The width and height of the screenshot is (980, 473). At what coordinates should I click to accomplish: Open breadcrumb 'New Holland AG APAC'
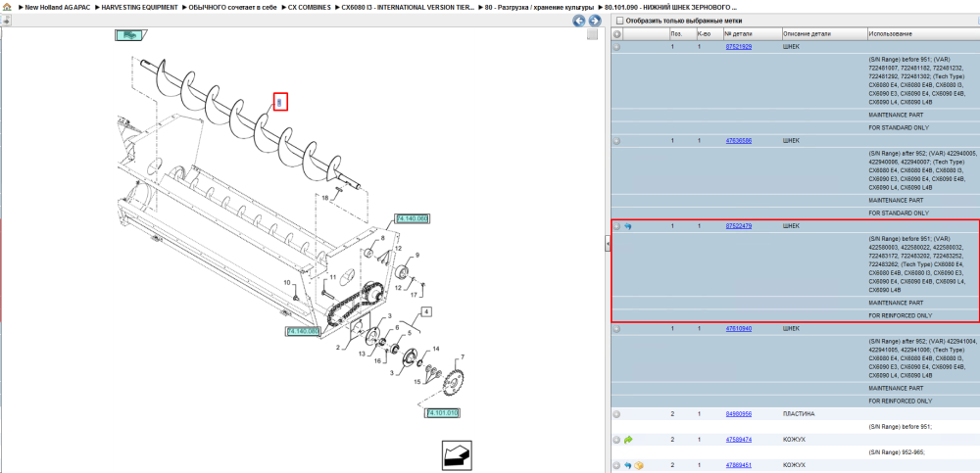click(58, 7)
